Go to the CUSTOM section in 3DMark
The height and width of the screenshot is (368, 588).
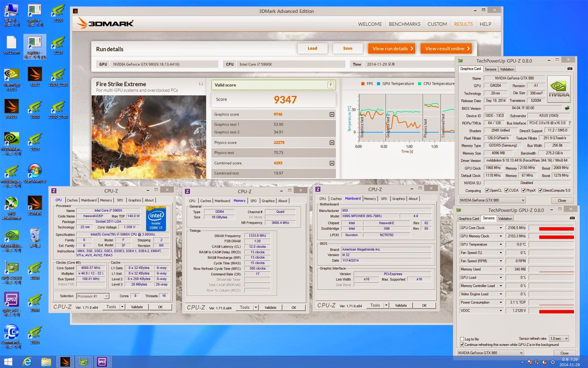437,24
